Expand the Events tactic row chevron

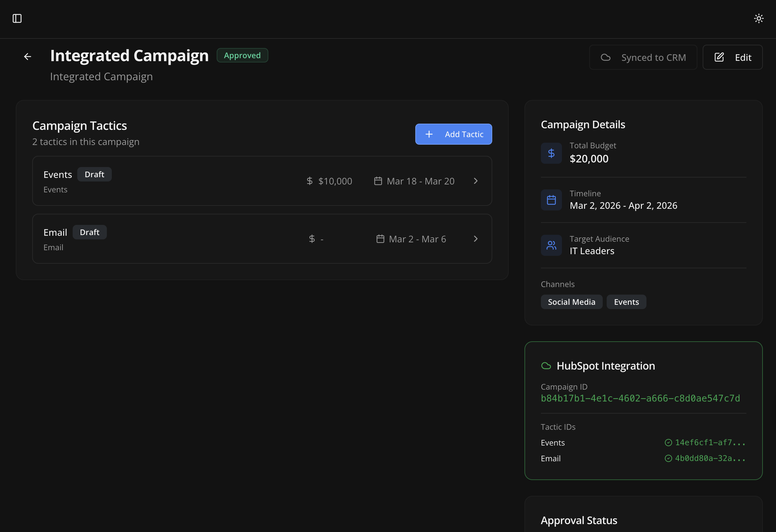[x=475, y=181]
